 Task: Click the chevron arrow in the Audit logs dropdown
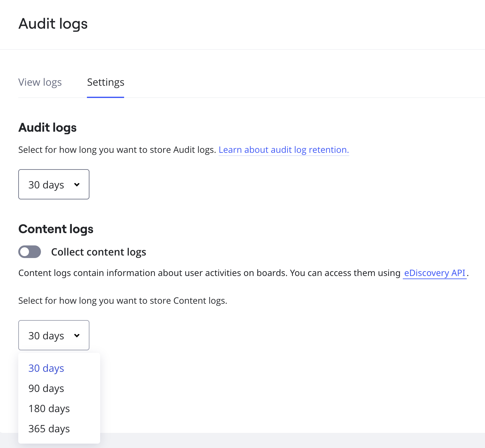77,185
